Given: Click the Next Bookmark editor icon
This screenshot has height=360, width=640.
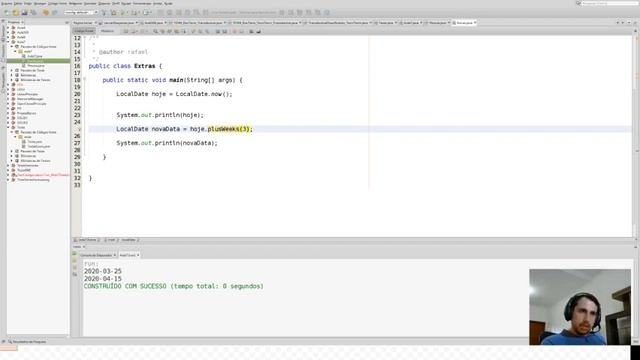Looking at the screenshot, I should point(200,31).
